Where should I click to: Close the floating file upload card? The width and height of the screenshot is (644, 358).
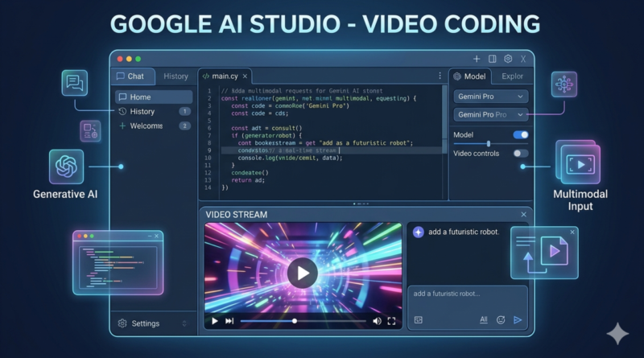click(x=572, y=232)
